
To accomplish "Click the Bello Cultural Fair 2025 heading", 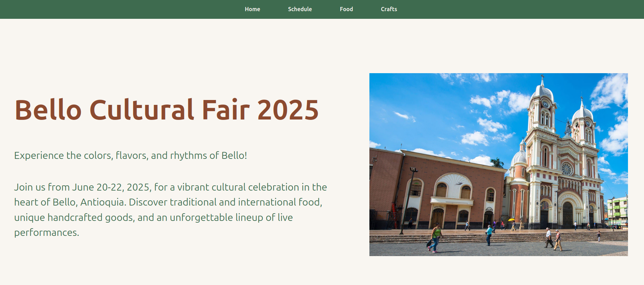I will pyautogui.click(x=166, y=110).
